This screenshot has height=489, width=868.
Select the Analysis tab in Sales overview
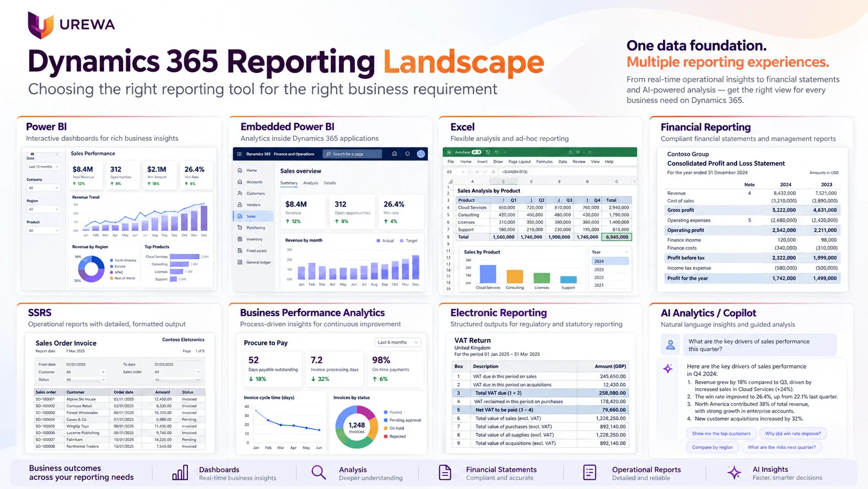(x=310, y=183)
